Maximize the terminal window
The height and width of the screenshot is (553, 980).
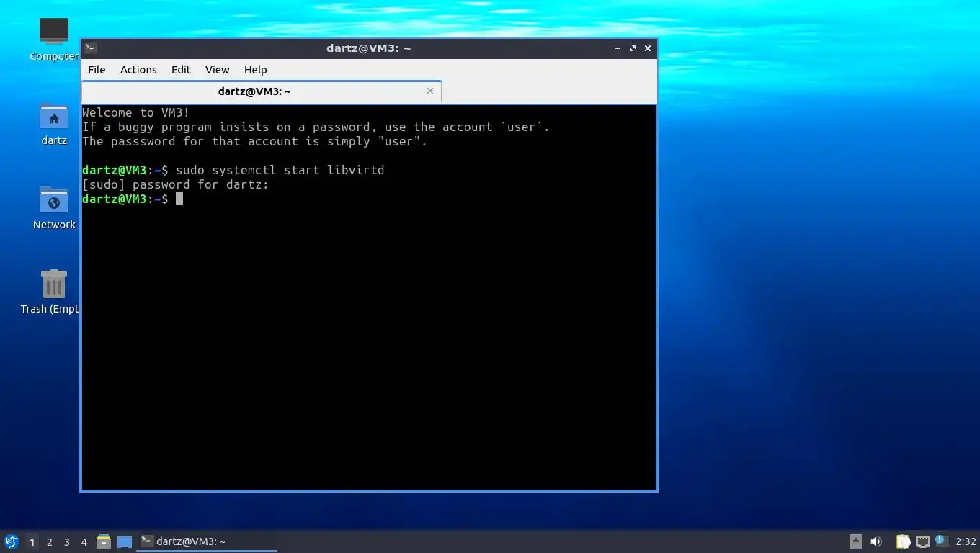pos(633,48)
